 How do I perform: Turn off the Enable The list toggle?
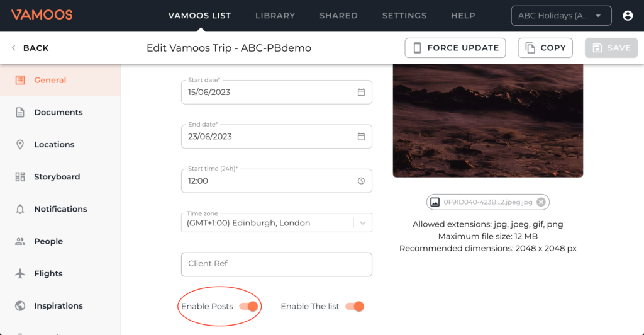(x=355, y=306)
